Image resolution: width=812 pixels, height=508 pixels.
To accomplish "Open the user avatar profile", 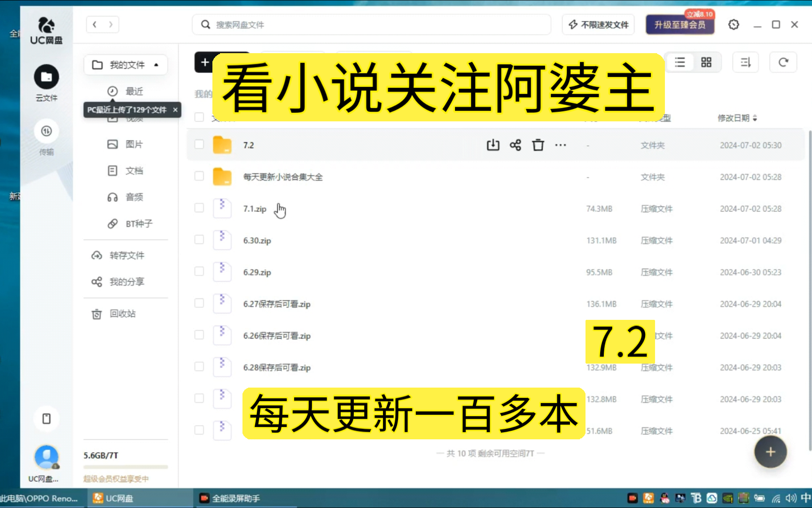I will [x=46, y=457].
